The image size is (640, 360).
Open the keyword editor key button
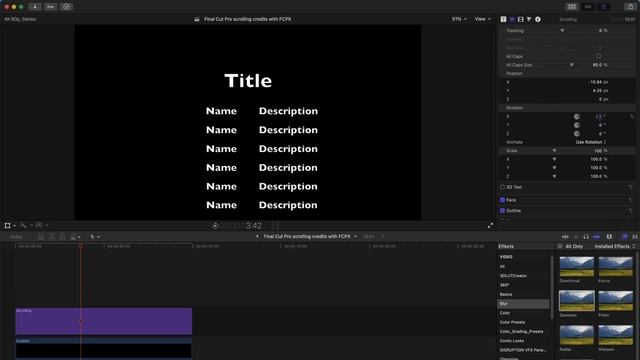pos(51,7)
